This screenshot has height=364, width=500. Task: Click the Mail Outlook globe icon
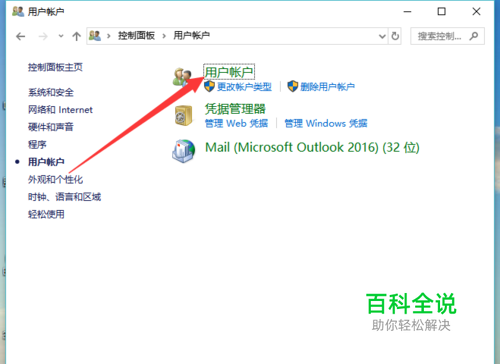pos(184,151)
